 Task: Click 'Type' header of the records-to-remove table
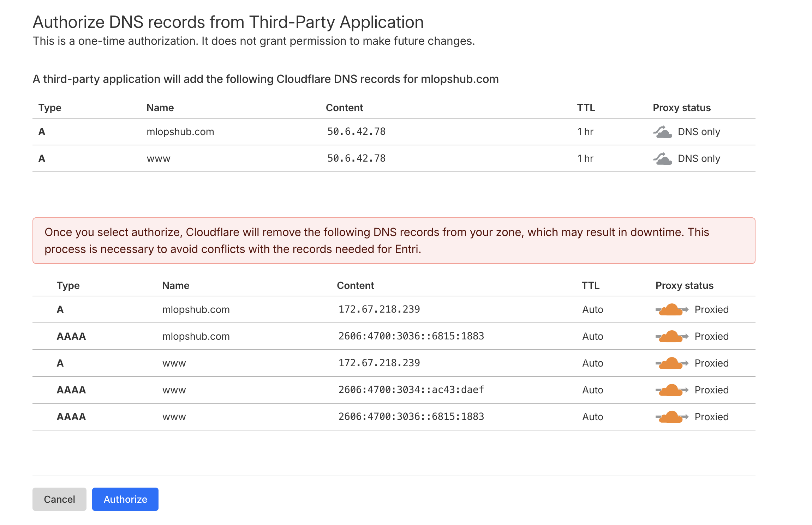click(x=68, y=286)
